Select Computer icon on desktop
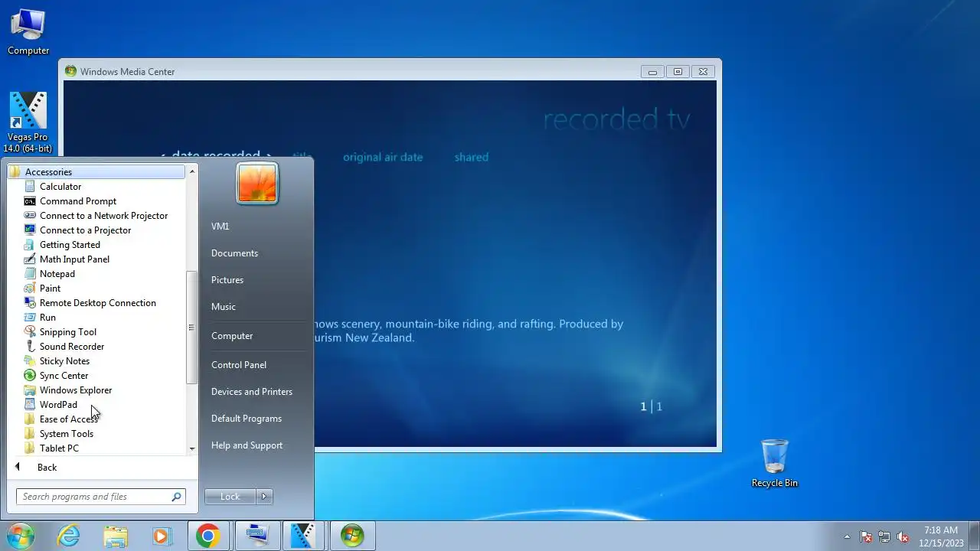 pyautogui.click(x=28, y=31)
